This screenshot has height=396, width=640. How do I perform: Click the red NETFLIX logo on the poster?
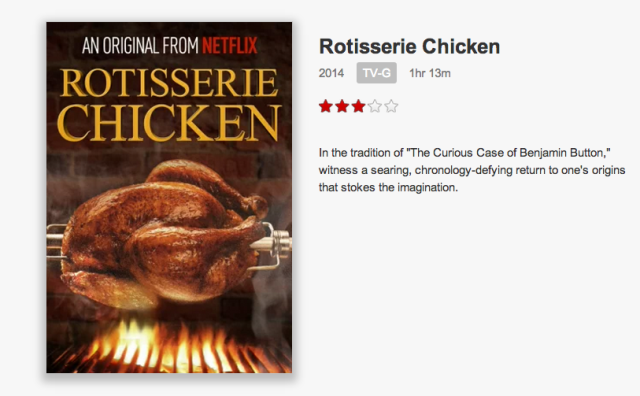(229, 45)
